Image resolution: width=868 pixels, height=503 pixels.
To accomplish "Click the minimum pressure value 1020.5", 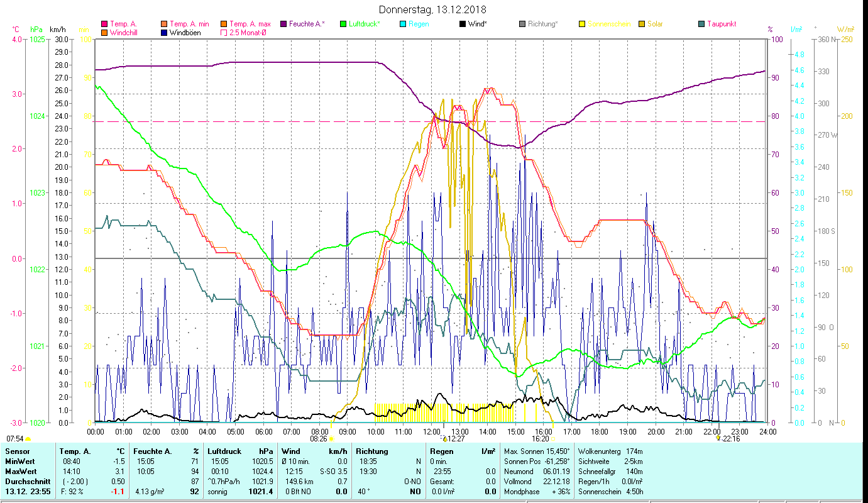I will [262, 462].
